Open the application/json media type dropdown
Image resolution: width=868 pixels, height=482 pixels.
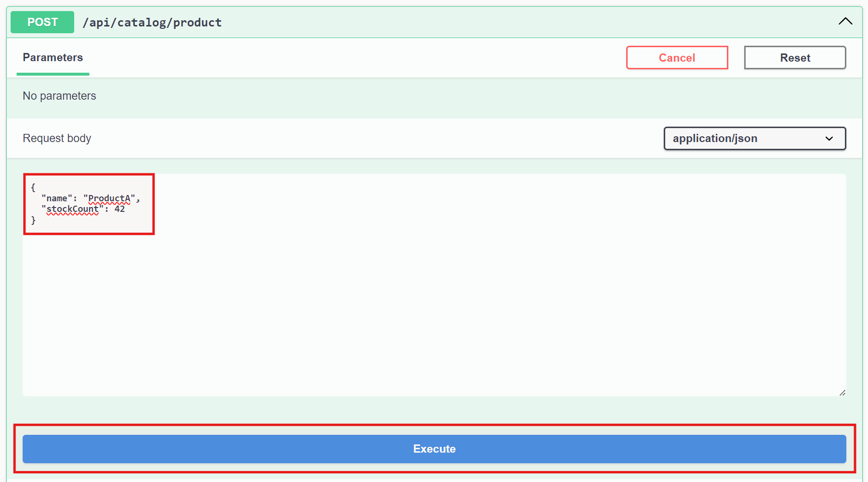(x=754, y=138)
